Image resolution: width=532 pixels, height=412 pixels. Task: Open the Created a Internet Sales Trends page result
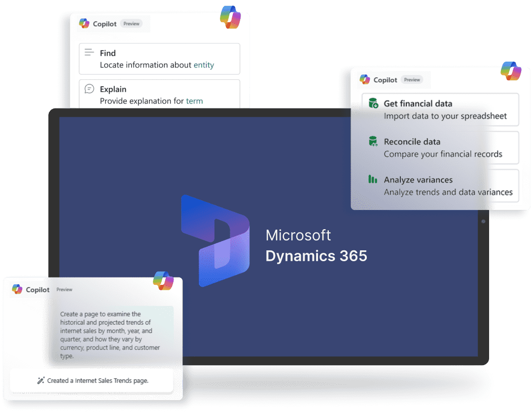(x=92, y=380)
